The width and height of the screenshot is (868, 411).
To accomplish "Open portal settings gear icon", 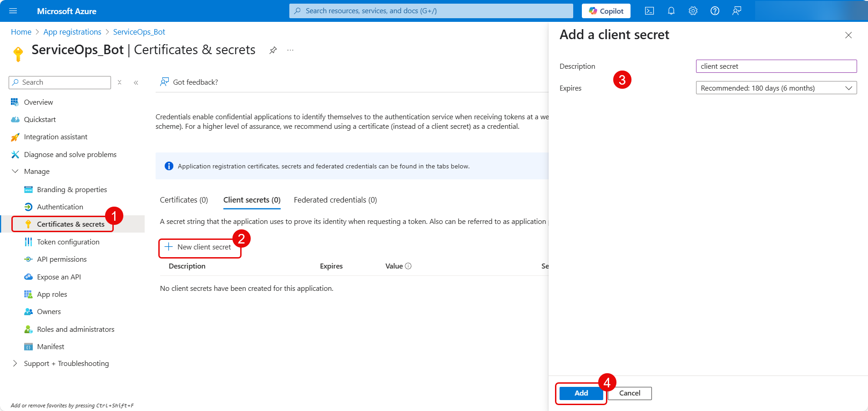I will pos(693,11).
